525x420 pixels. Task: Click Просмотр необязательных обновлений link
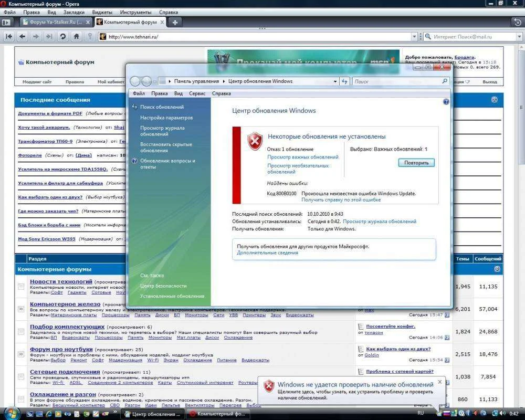(x=298, y=169)
